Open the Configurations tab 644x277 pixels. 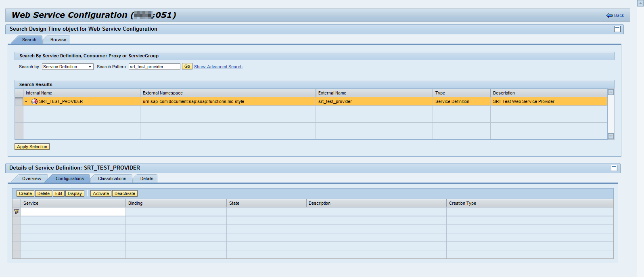70,178
